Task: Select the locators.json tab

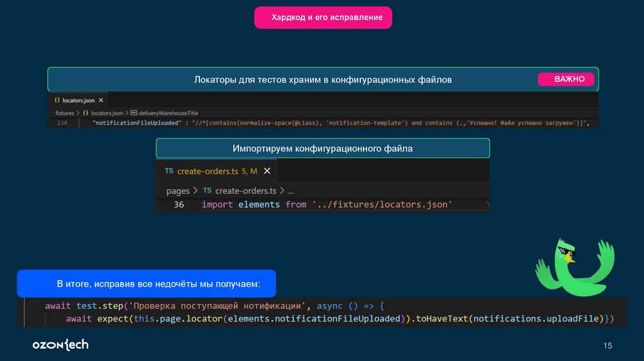Action: coord(77,100)
